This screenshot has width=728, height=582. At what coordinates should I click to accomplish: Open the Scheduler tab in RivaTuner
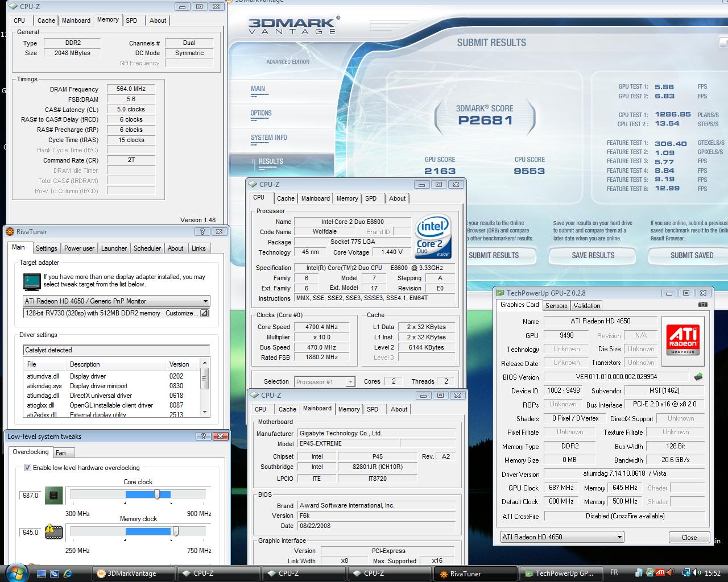point(147,248)
